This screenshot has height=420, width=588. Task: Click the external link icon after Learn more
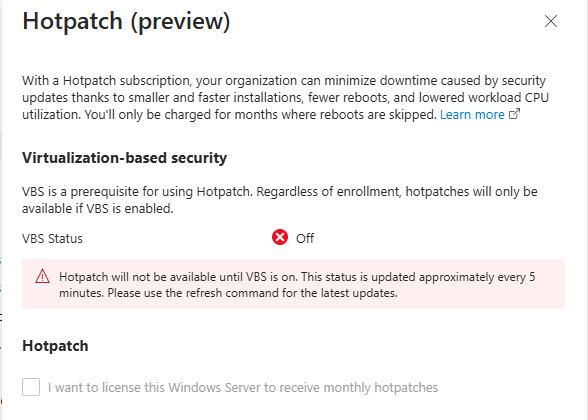pos(514,114)
